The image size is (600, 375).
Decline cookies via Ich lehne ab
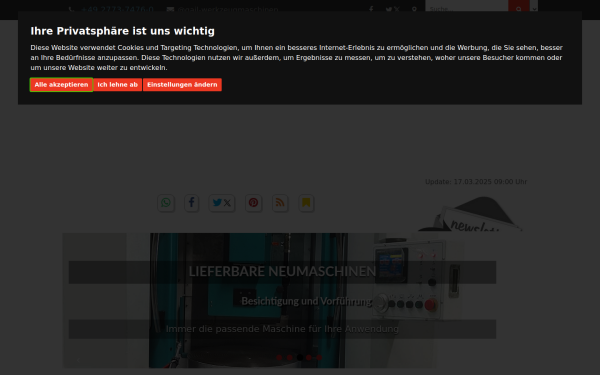click(x=117, y=85)
